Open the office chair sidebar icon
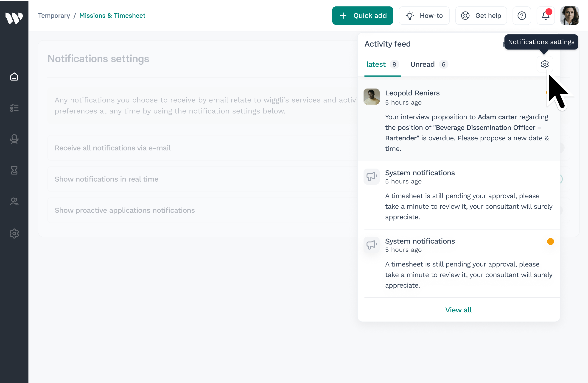 14,139
